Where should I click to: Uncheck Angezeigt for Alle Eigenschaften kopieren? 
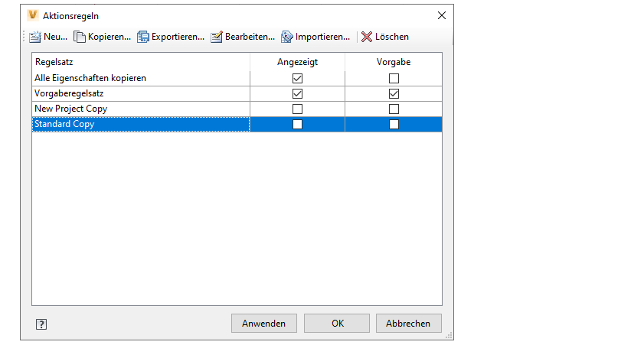click(298, 78)
